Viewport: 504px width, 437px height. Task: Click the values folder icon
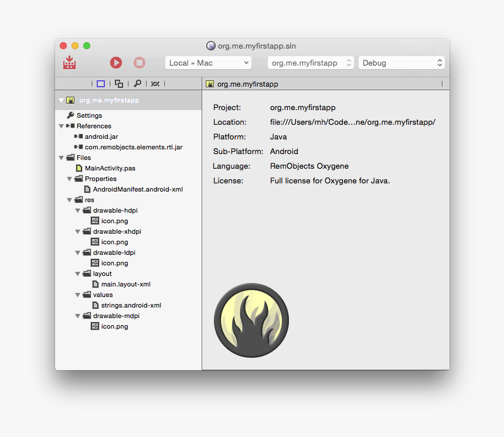pos(87,295)
